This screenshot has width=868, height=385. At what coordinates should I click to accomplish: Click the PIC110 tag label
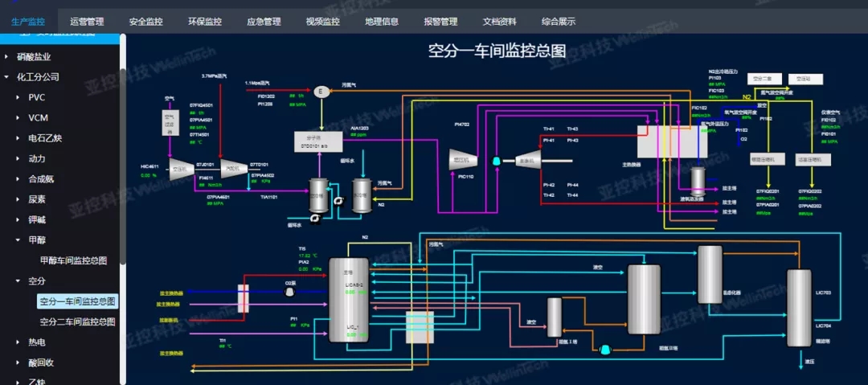point(465,176)
